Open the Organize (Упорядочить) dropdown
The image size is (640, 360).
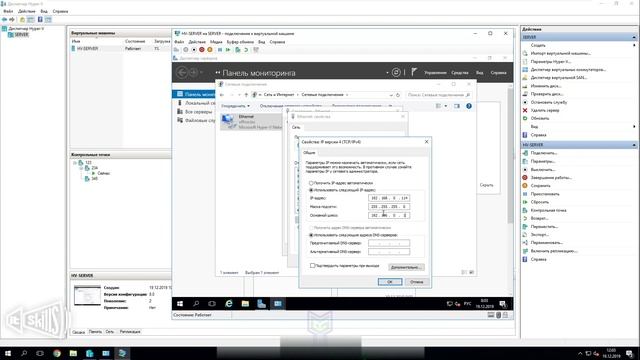(235, 106)
